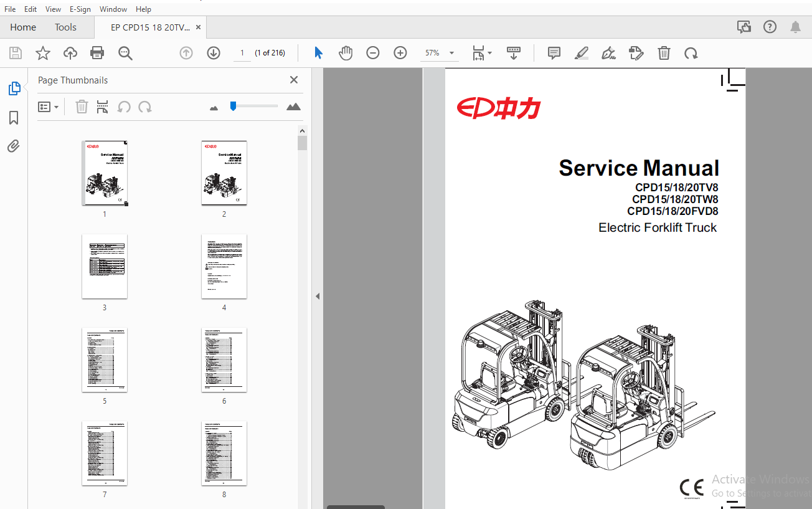The width and height of the screenshot is (812, 509).
Task: Collapse the navigation pane with the arrow
Action: coord(317,297)
